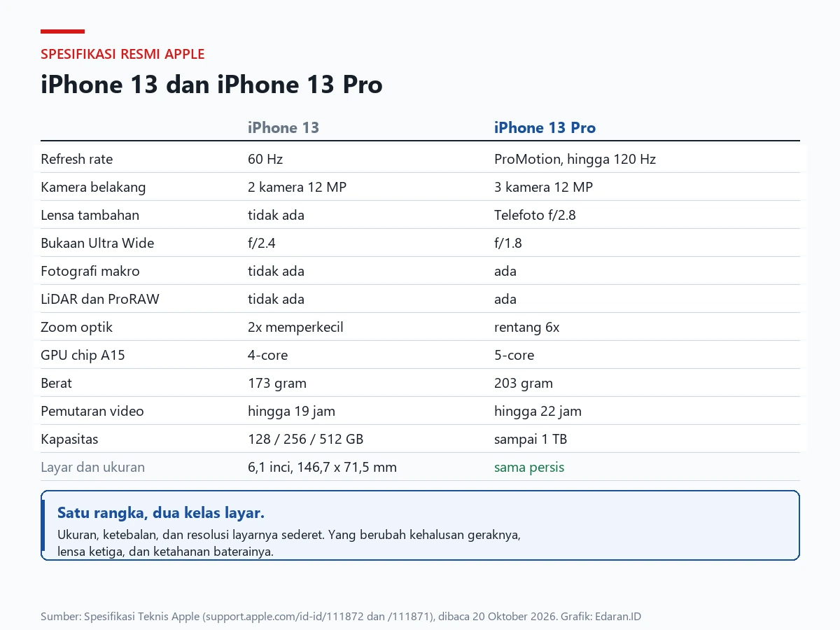840x630 pixels.
Task: Click the title "iPhone 13 dan iPhone 13 Pro"
Action: tap(211, 85)
